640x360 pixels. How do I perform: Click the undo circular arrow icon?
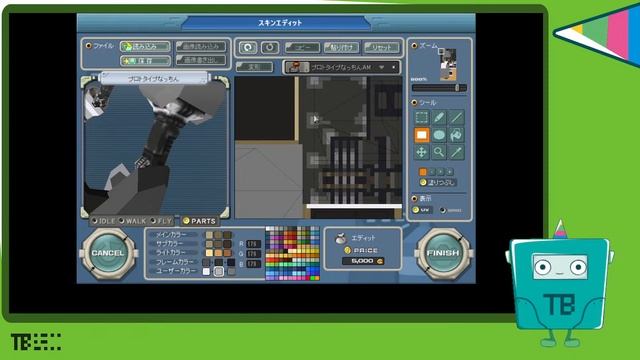[248, 48]
